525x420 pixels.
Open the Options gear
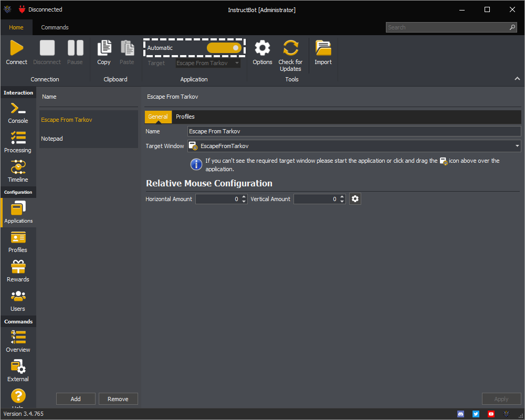pyautogui.click(x=262, y=48)
